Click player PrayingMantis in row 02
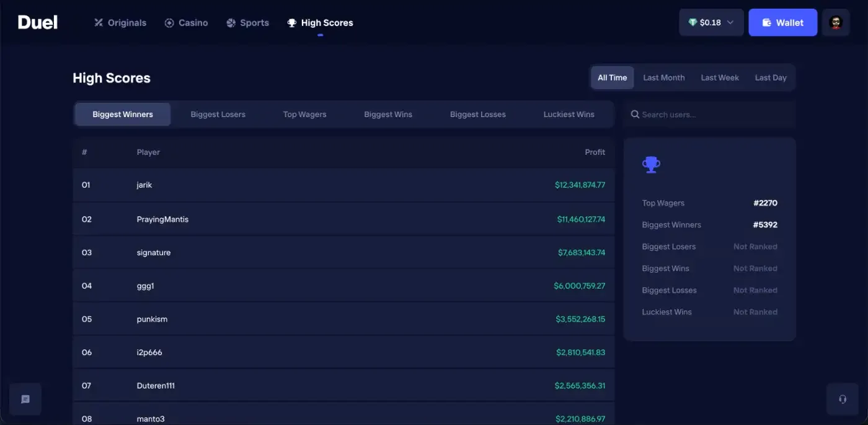 tap(162, 219)
